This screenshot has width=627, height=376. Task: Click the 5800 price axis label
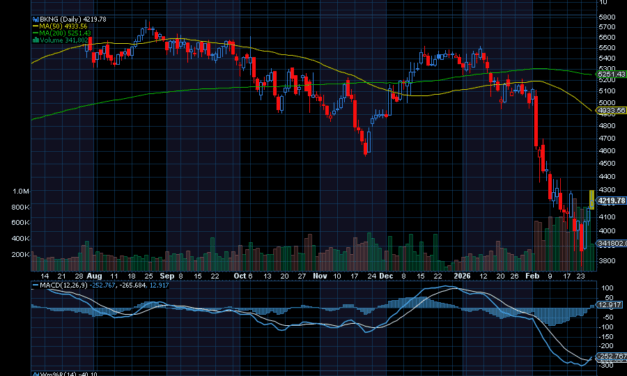tap(607, 17)
